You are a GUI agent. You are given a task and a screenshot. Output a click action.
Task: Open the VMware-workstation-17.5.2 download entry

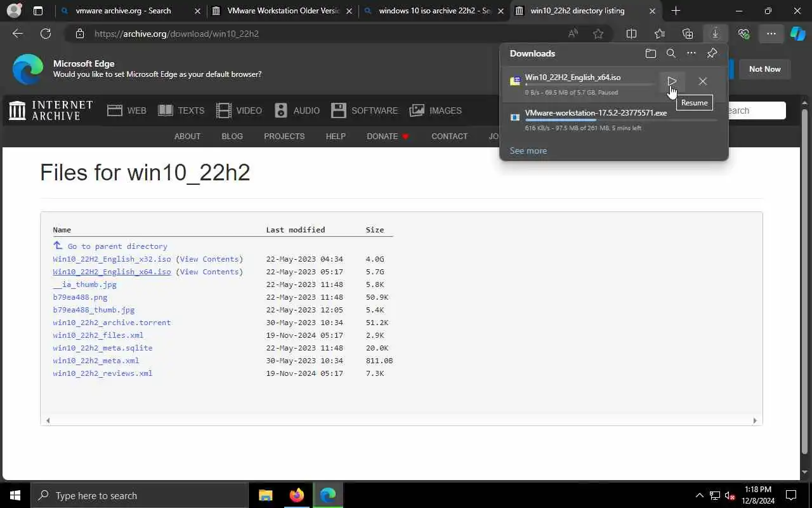614,120
